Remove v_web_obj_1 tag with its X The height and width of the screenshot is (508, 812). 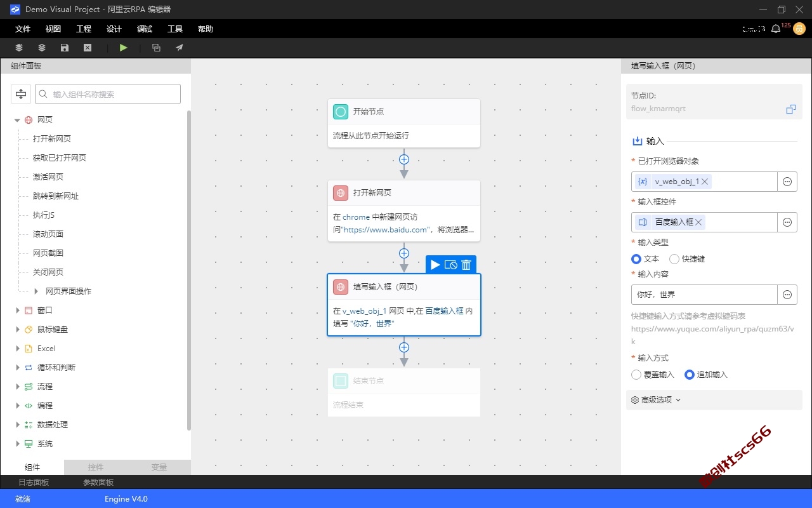(x=705, y=182)
